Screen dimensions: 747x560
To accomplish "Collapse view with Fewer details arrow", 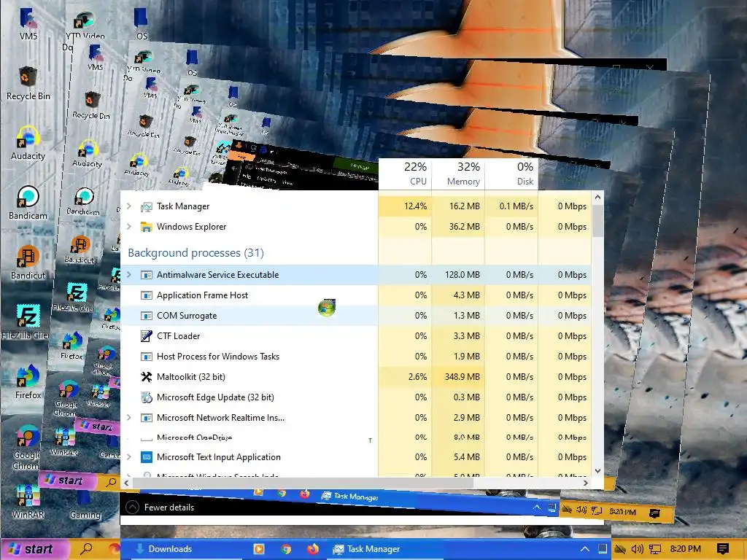I will click(132, 507).
